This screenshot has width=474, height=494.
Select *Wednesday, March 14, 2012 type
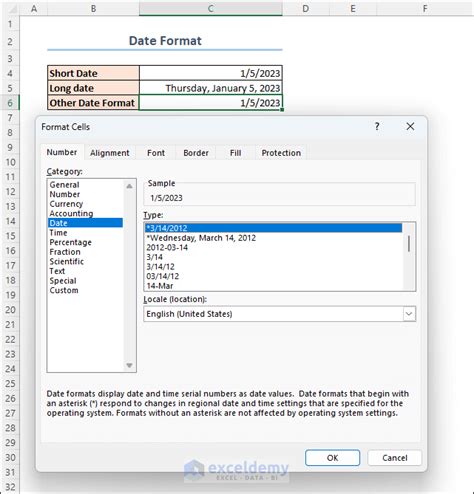coord(273,238)
